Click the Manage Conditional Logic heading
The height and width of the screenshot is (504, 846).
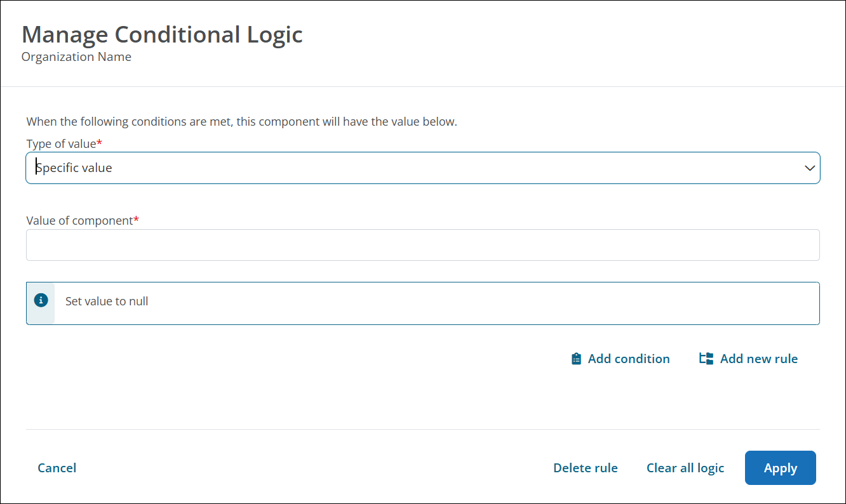tap(162, 34)
